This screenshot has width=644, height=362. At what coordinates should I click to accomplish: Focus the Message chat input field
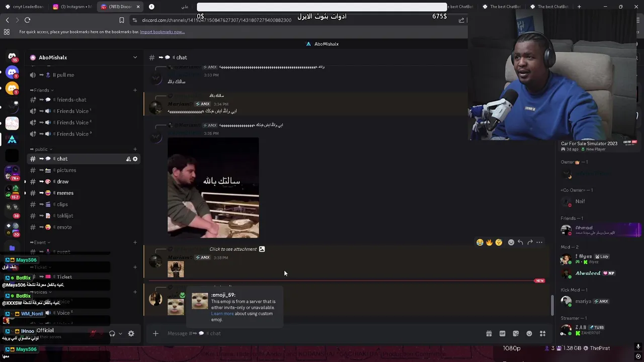pos(322,333)
